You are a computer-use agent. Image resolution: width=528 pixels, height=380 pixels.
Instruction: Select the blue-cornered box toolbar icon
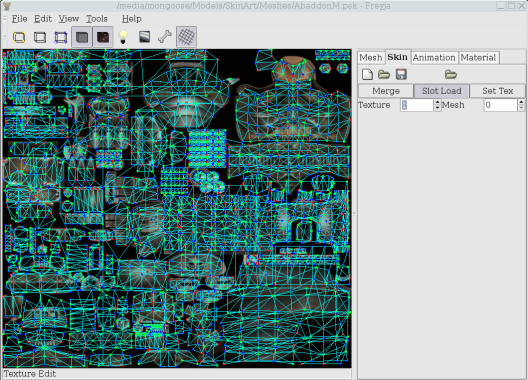click(x=61, y=37)
